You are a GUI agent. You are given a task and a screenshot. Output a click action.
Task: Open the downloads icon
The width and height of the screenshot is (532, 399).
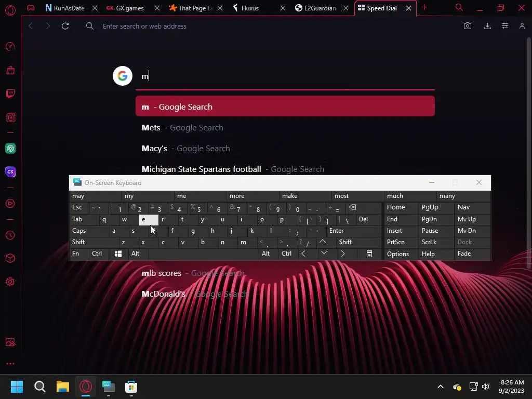coord(487,26)
